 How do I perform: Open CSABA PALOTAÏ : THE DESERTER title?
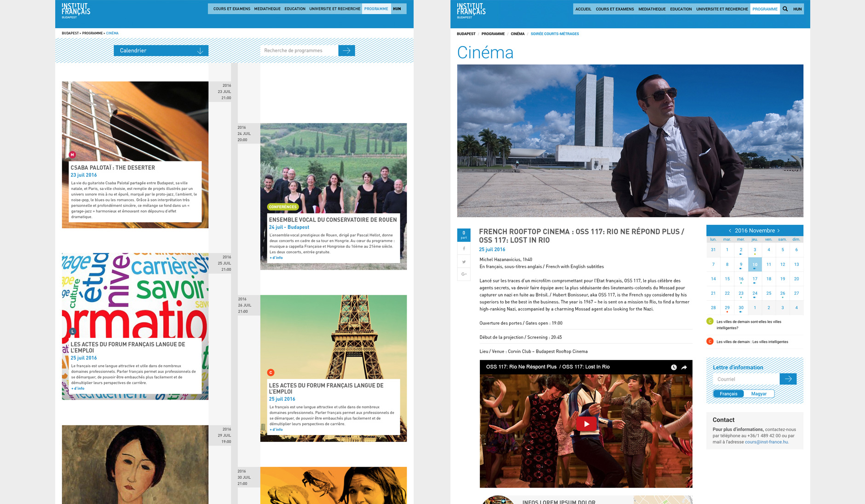[x=113, y=168]
